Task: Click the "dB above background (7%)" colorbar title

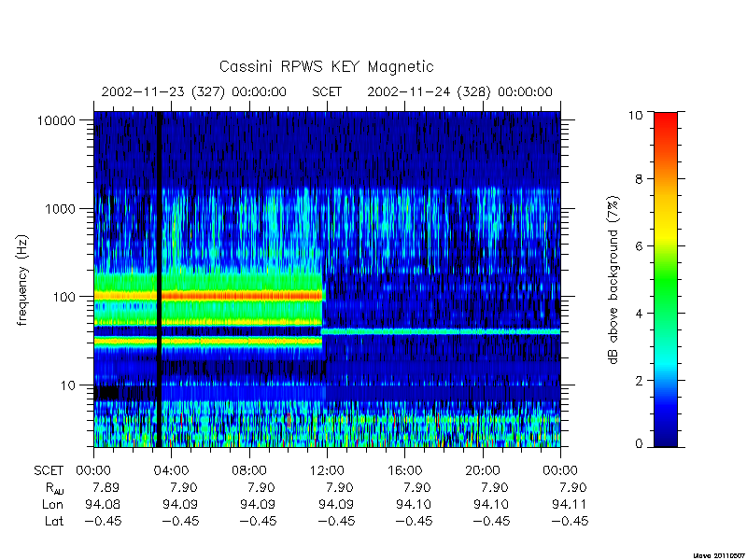Action: click(614, 280)
